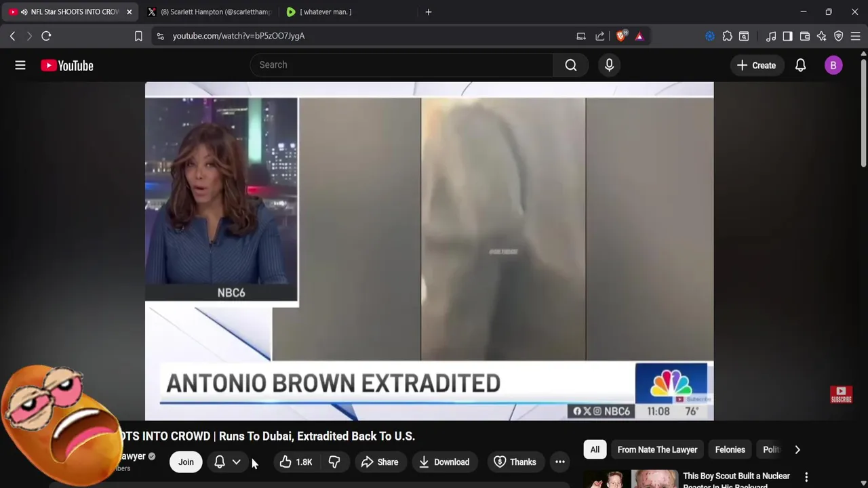The height and width of the screenshot is (488, 868).
Task: Close the NFL Star YouTube tab
Action: 129,12
